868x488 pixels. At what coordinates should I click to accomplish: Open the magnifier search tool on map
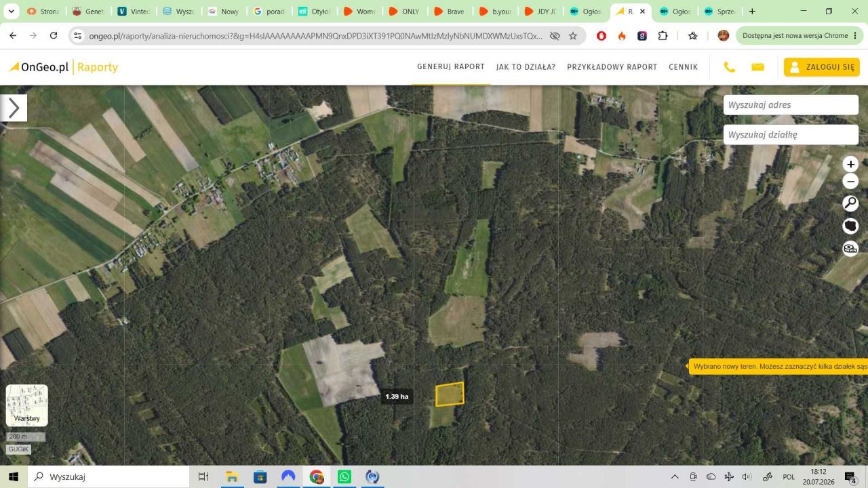click(x=850, y=203)
